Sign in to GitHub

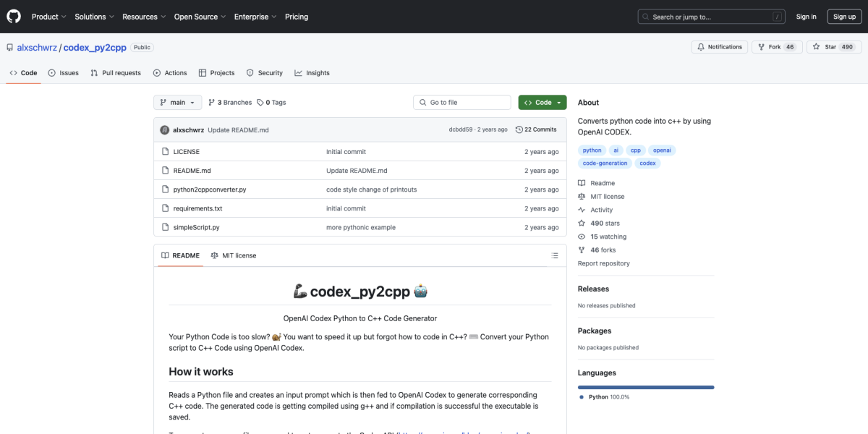click(x=806, y=16)
